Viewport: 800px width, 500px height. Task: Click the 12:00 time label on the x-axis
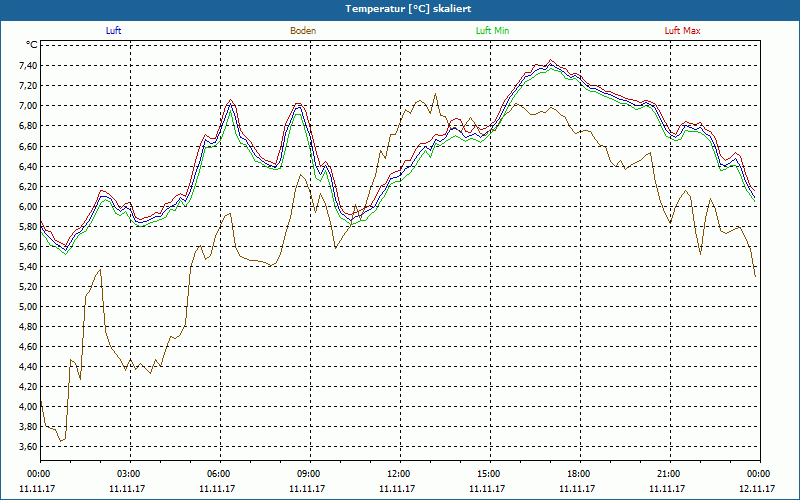click(x=398, y=474)
